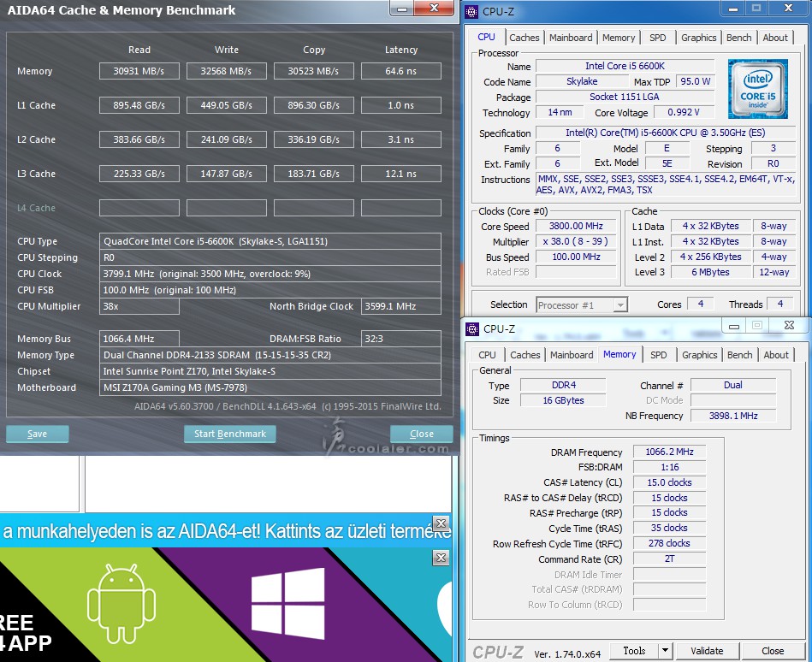Minimize the upper CPU-Z window
Screen dimensions: 812x662
[732, 9]
